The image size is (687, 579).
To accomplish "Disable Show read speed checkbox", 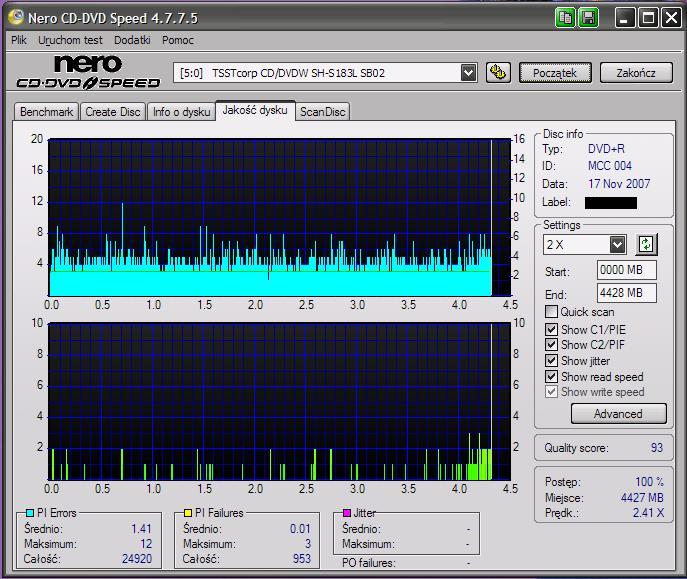I will point(551,377).
